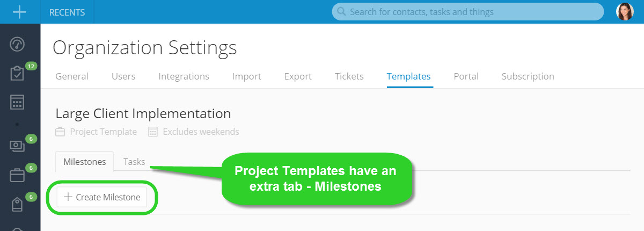Screen dimensions: 644x231
Task: Open the tag icon in the sidebar
Action: pyautogui.click(x=18, y=204)
